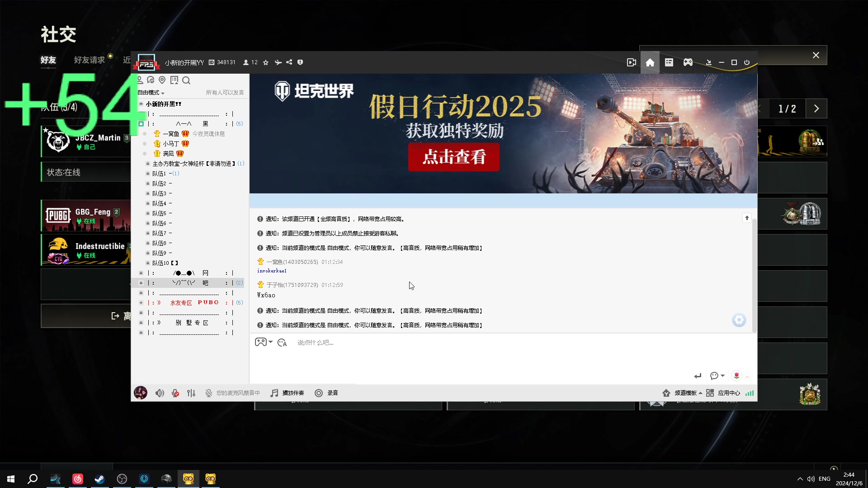The height and width of the screenshot is (488, 868).
Task: Expand the 水友专区 PUBG channel node
Action: click(142, 303)
